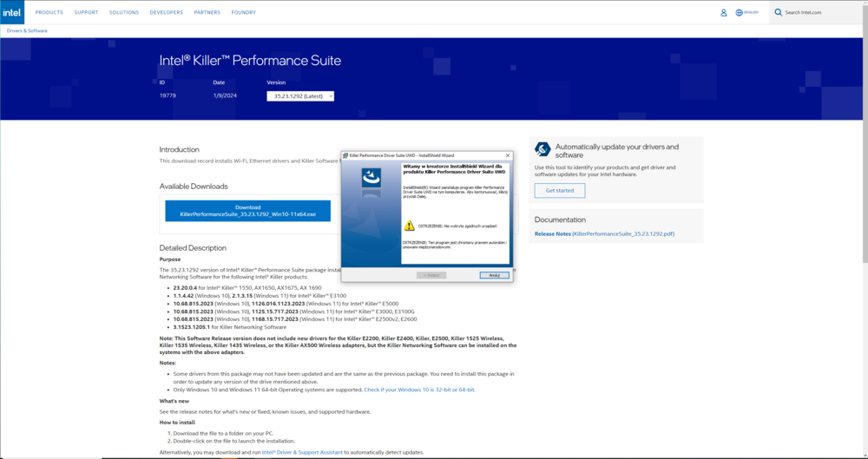Click the Anuluj button in wizard
This screenshot has height=459, width=868.
495,275
